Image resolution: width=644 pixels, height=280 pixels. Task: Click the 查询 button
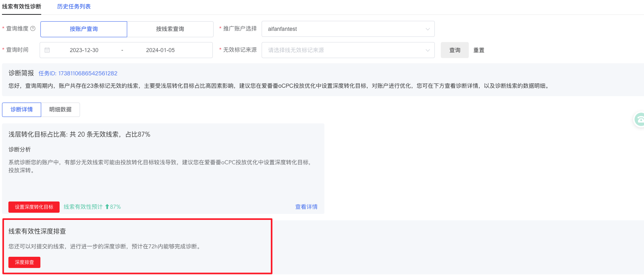(x=454, y=50)
